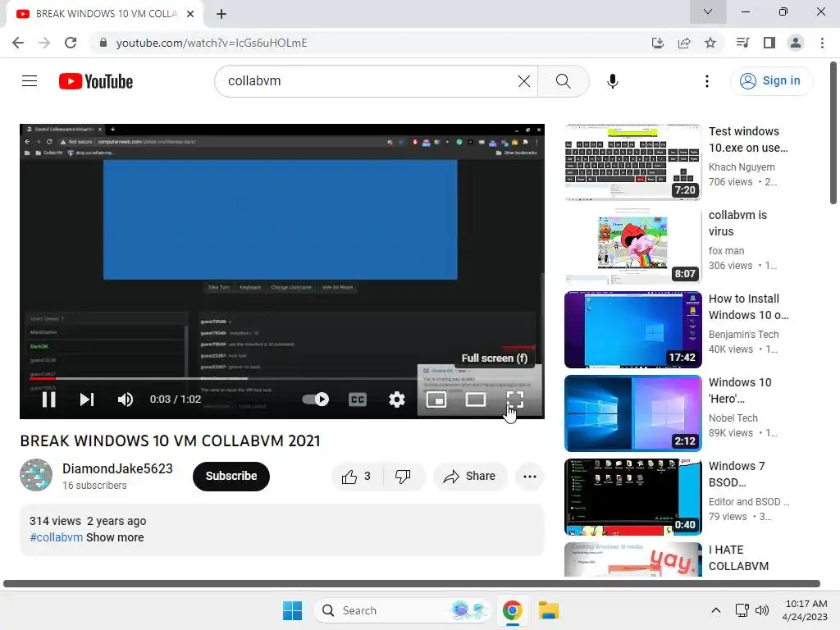Open Windows 7 BSOD video title
Viewport: 840px width, 630px height.
click(x=737, y=474)
